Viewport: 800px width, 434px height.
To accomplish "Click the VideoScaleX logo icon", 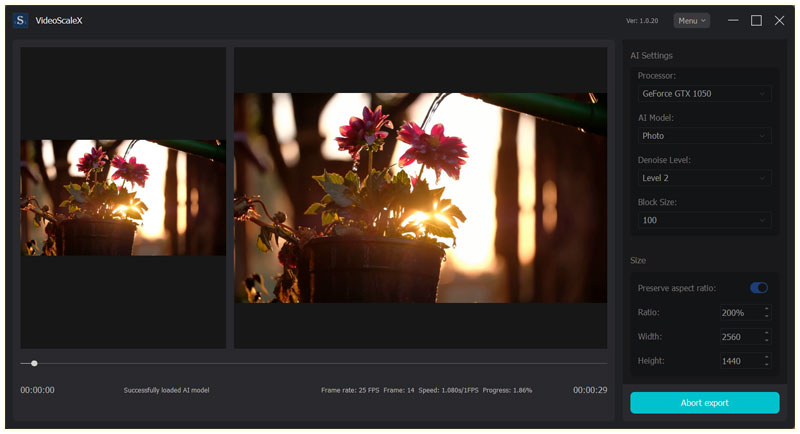I will (x=21, y=20).
